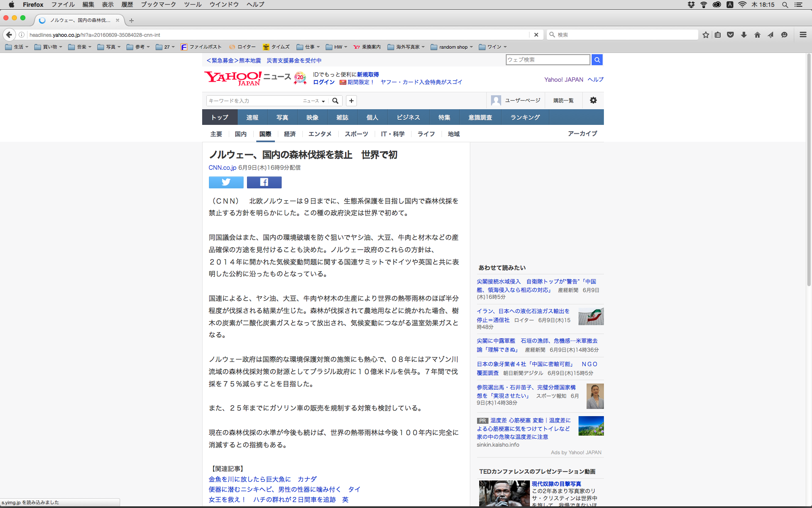Open the ブックマーク menu in menu bar
This screenshot has height=508, width=812.
pyautogui.click(x=158, y=5)
